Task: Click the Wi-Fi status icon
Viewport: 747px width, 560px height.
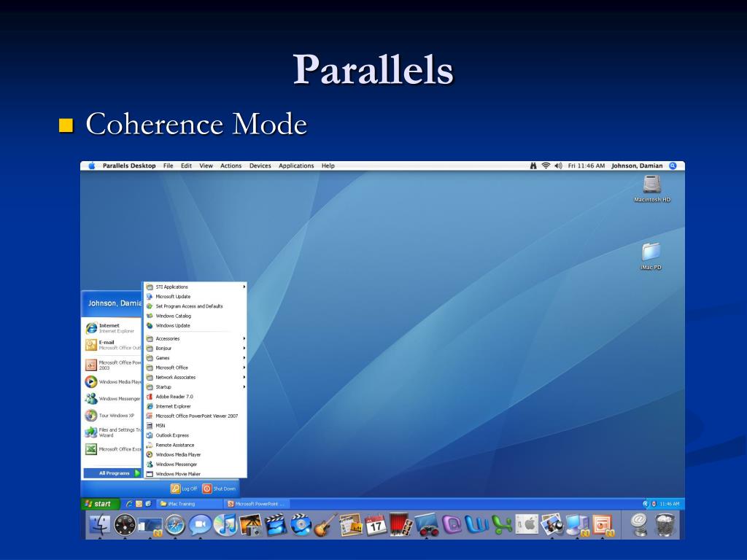Action: click(546, 166)
